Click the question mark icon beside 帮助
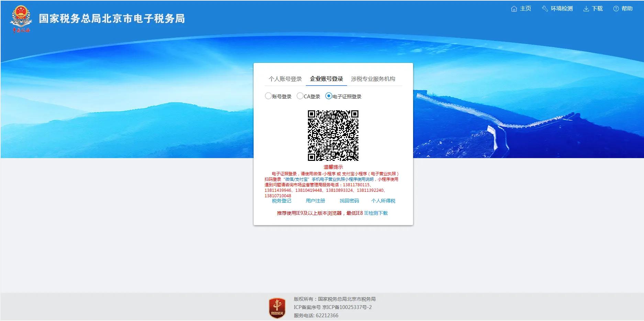The height and width of the screenshot is (321, 644). pos(615,8)
